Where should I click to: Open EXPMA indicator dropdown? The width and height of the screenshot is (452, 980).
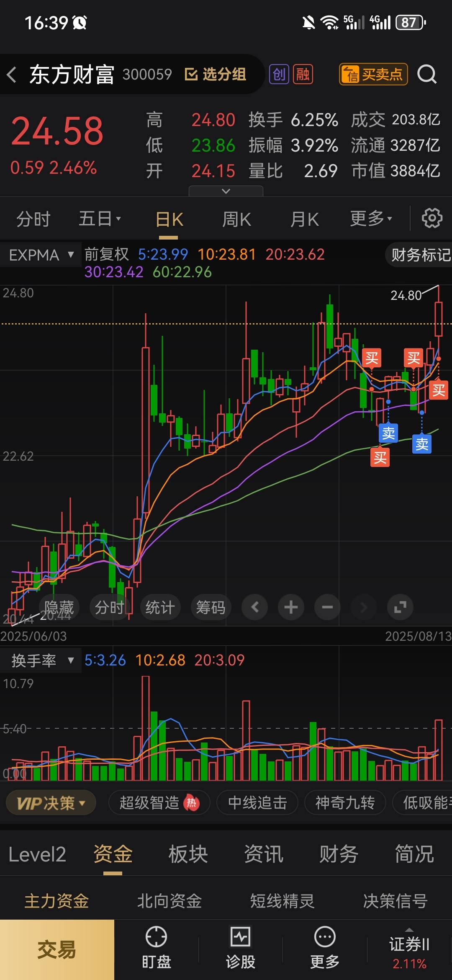41,255
